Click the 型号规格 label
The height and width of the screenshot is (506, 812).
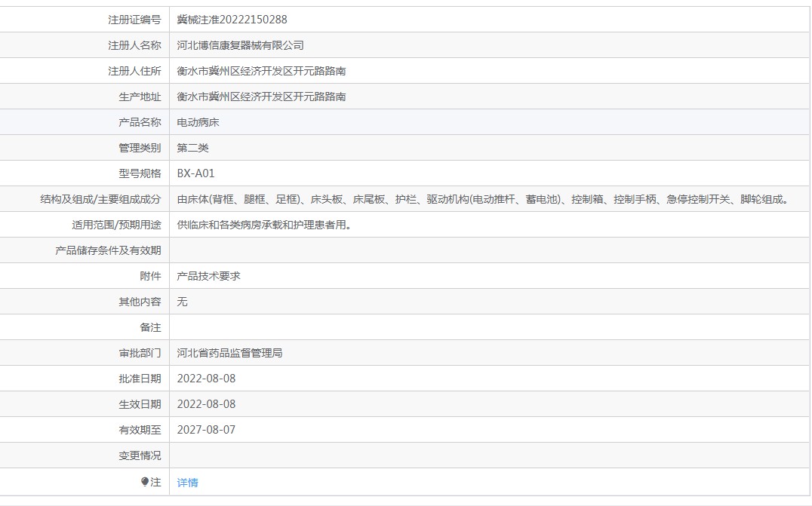[140, 173]
